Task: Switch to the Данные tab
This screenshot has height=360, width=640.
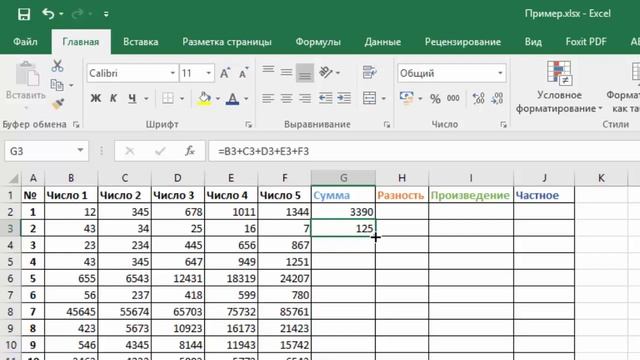Action: tap(382, 42)
